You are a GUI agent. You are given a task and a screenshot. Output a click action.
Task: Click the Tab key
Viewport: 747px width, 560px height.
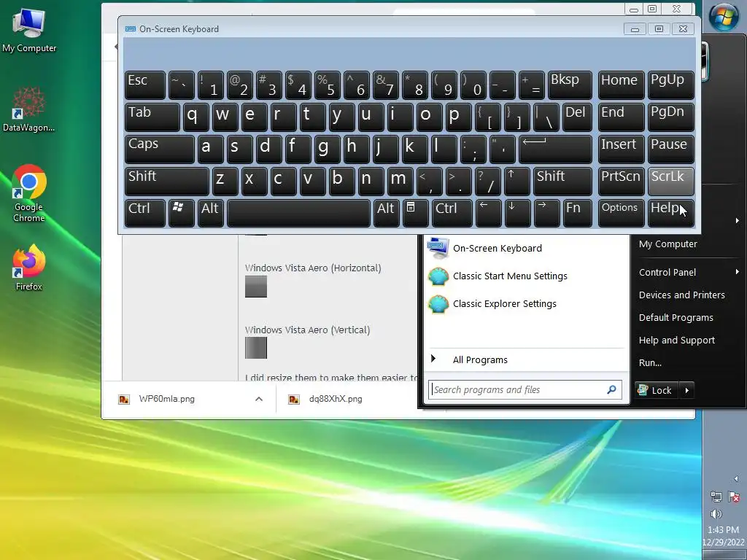point(152,117)
